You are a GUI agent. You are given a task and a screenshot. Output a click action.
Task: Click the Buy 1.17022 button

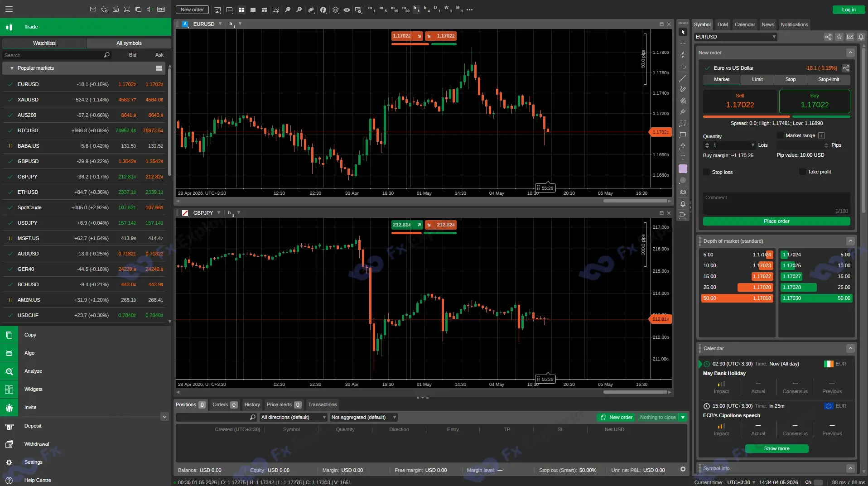click(815, 101)
